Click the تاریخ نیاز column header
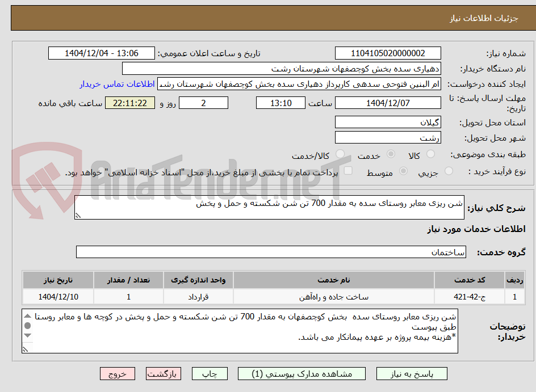 pos(58,280)
